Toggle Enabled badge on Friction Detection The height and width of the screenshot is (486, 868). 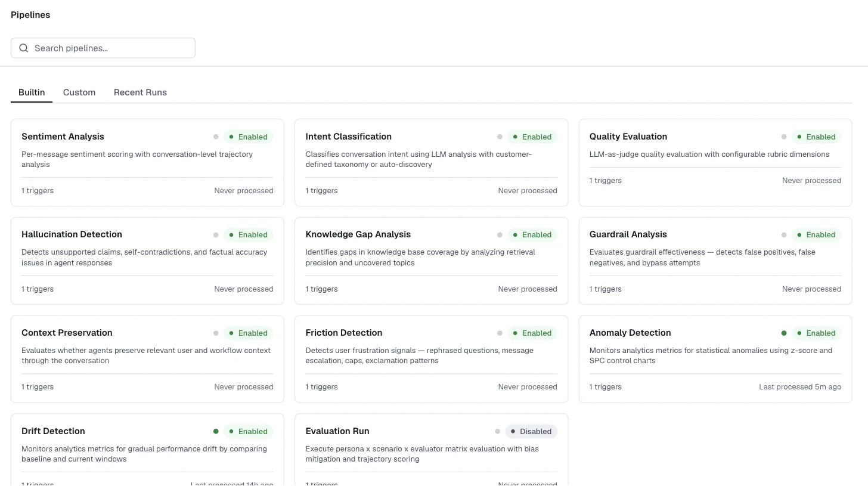click(532, 333)
